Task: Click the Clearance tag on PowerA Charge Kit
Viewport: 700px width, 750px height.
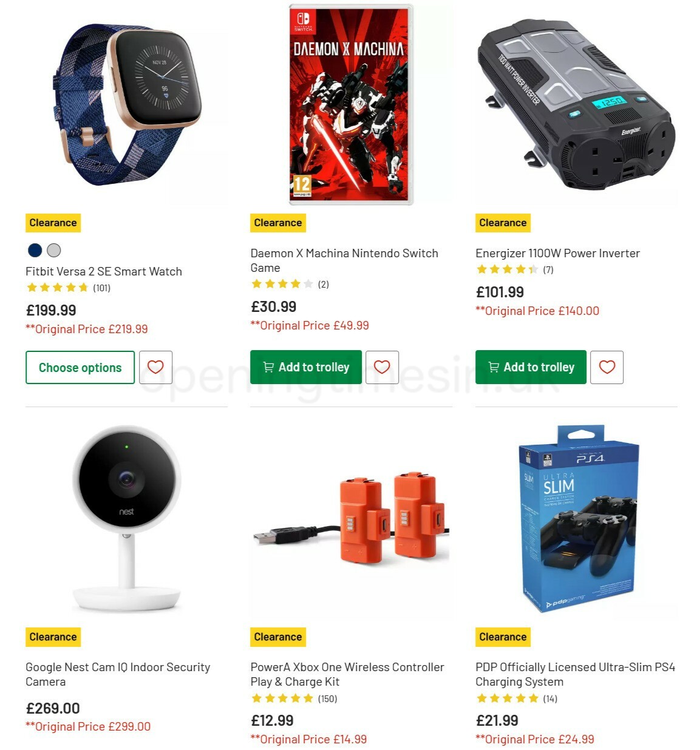Action: [277, 637]
